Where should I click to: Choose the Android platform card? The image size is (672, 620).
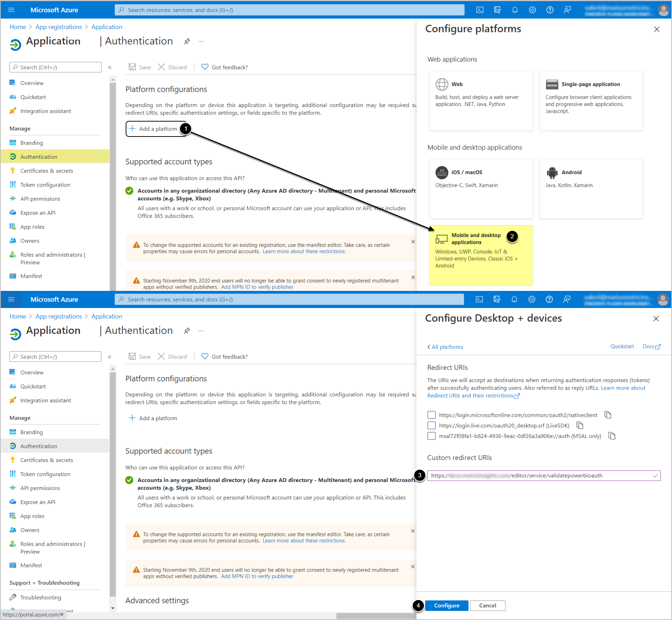(x=591, y=189)
